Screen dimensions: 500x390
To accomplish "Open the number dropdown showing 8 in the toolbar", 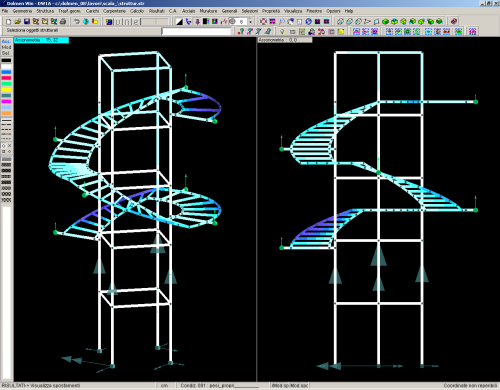I will coord(251,22).
